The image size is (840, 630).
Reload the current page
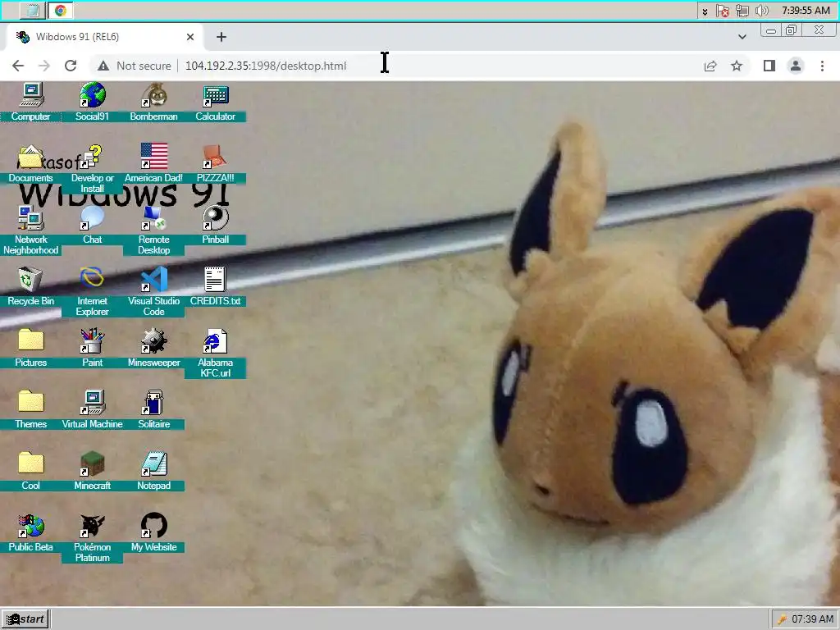(71, 66)
